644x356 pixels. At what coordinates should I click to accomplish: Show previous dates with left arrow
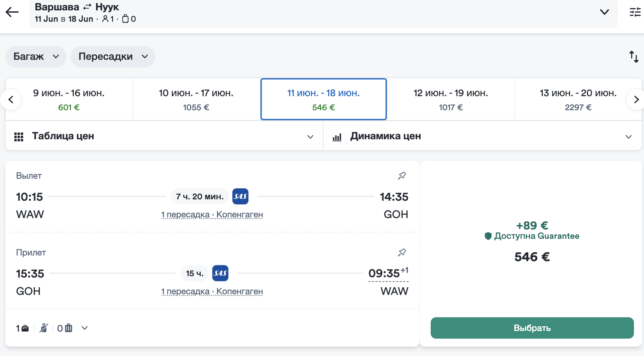[x=11, y=100]
